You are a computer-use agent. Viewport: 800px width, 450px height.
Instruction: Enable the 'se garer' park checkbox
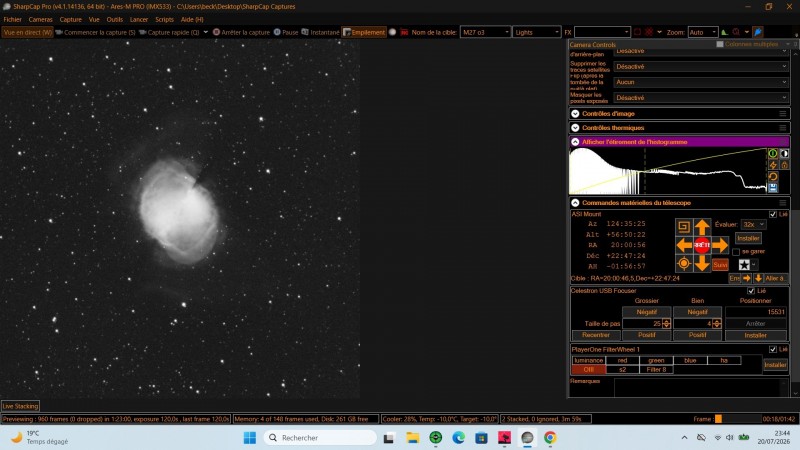(x=736, y=252)
